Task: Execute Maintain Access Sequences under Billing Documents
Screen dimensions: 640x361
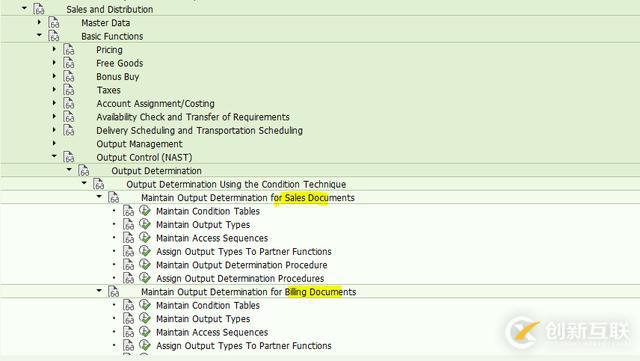Action: 144,332
